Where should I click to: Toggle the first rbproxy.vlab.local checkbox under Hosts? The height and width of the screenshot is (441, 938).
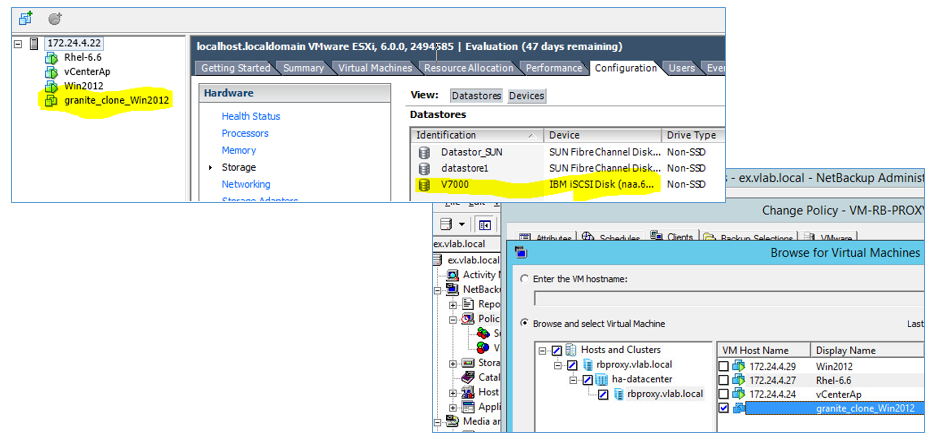(572, 365)
